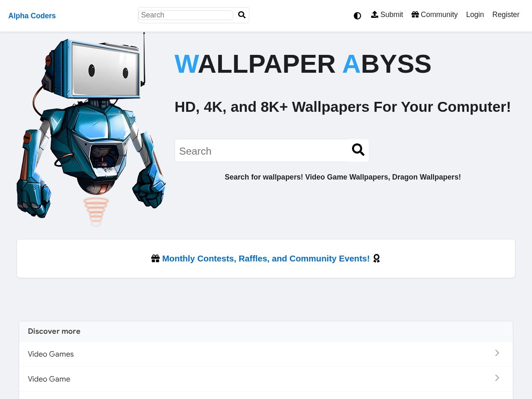Expand the Video Game row chevron
This screenshot has width=532, height=399.
(x=497, y=378)
